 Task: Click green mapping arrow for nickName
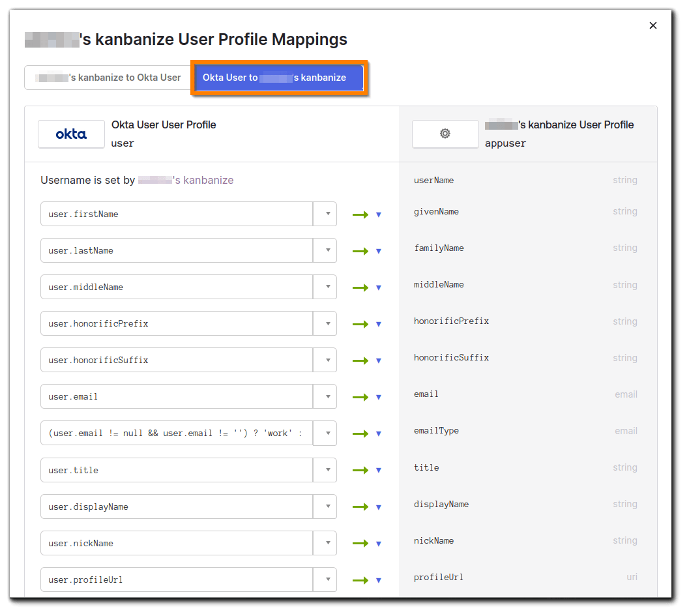(360, 543)
